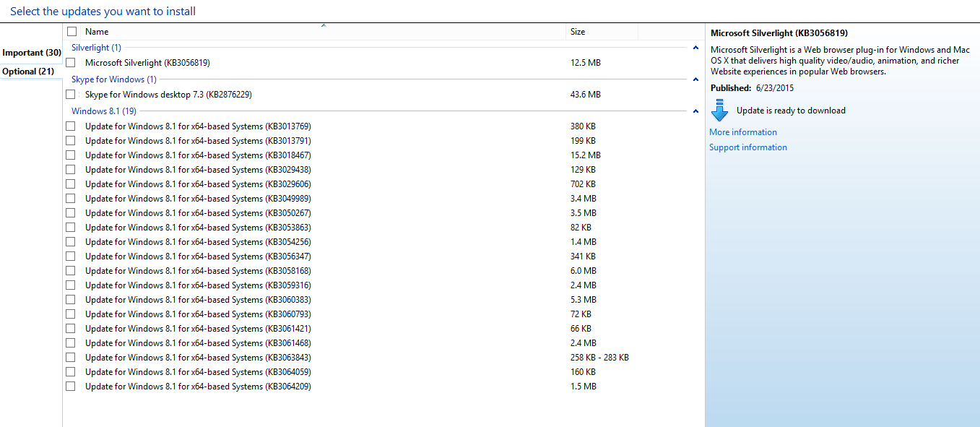The image size is (980, 427).
Task: Click the Silverlight (1) group heading
Action: [x=96, y=48]
